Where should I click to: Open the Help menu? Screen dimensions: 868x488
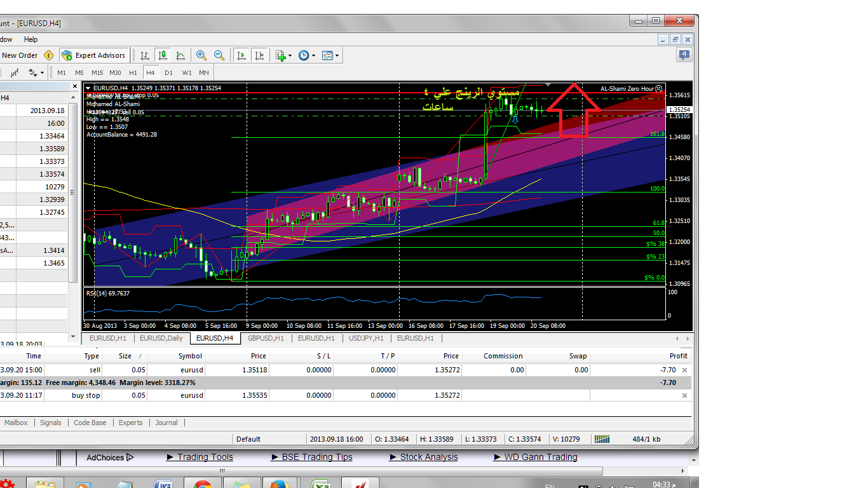click(31, 39)
